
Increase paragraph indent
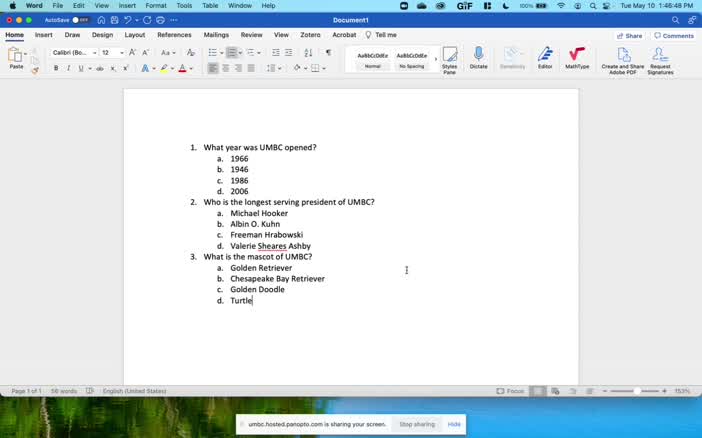click(x=289, y=53)
